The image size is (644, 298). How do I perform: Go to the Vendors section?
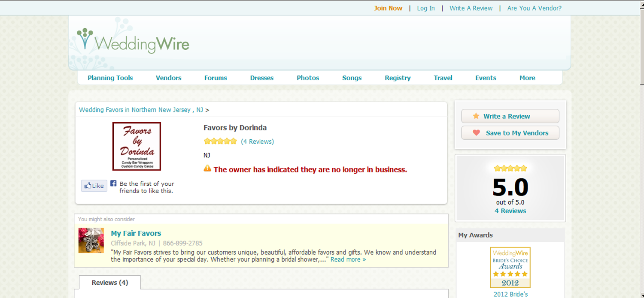click(168, 78)
